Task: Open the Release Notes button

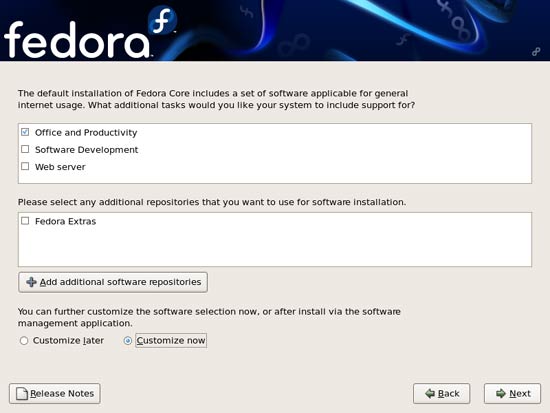Action: pyautogui.click(x=55, y=393)
